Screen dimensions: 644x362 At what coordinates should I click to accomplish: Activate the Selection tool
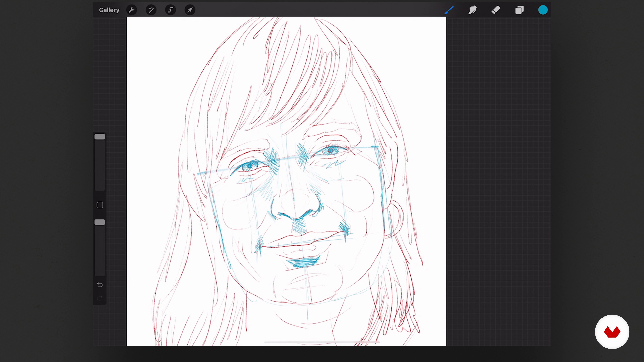pos(171,10)
